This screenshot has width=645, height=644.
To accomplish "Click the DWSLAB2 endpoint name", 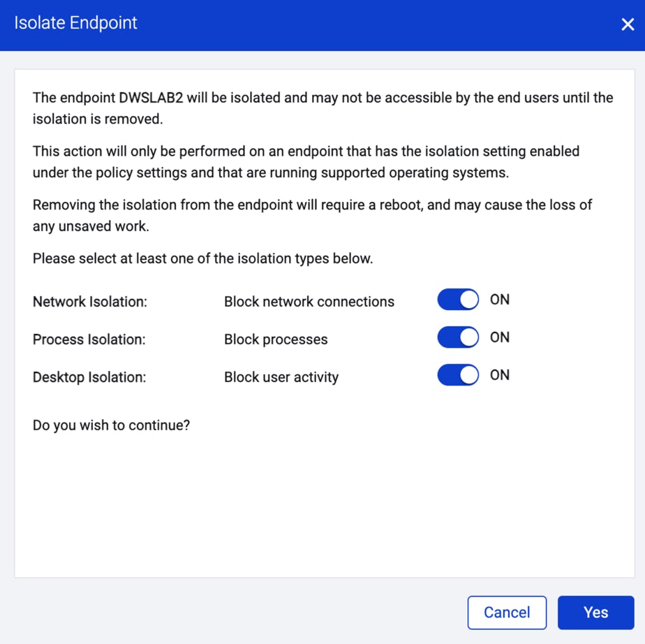I will tap(151, 98).
